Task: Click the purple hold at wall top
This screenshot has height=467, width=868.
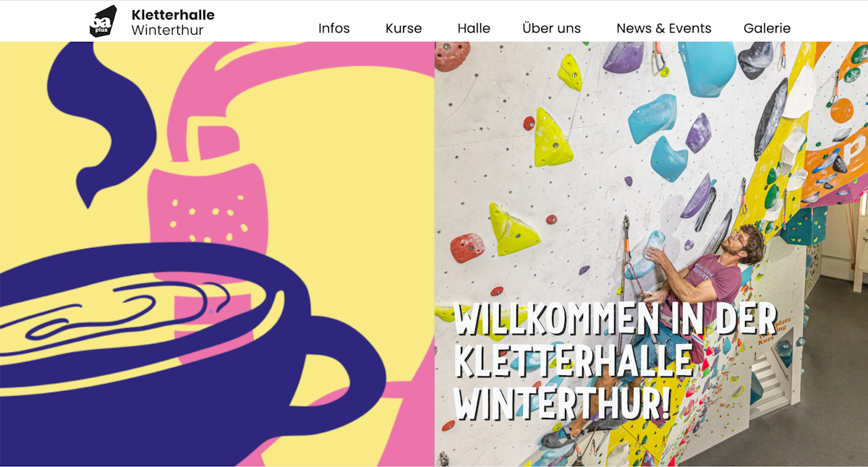Action: tap(624, 57)
